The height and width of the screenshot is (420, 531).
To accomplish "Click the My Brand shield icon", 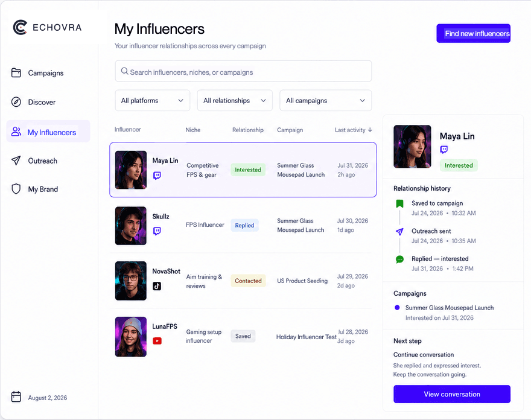I will [16, 189].
